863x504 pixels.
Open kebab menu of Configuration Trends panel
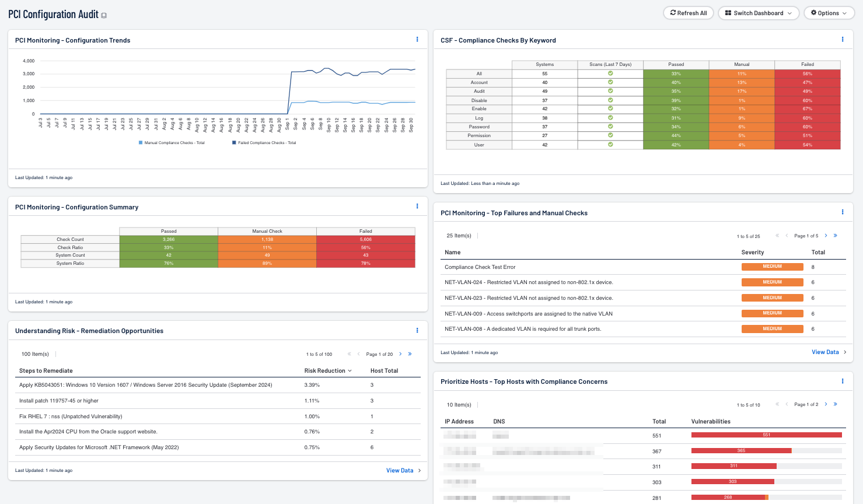(417, 40)
